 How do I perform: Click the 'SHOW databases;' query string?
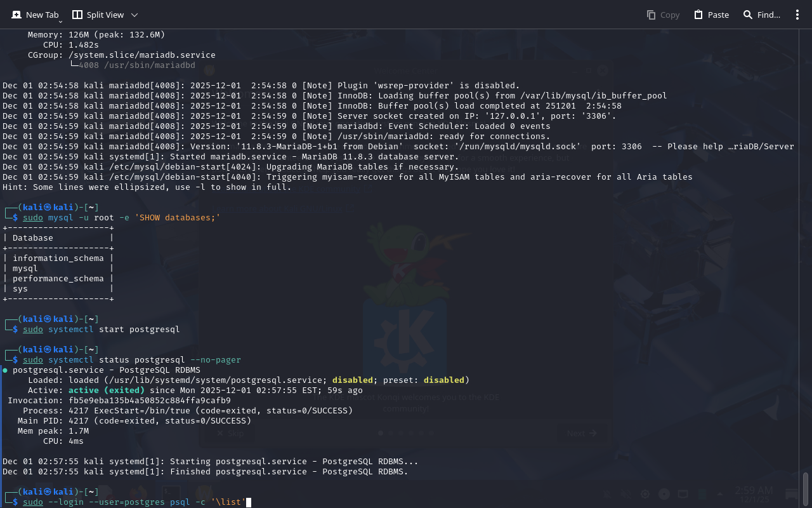pos(178,218)
